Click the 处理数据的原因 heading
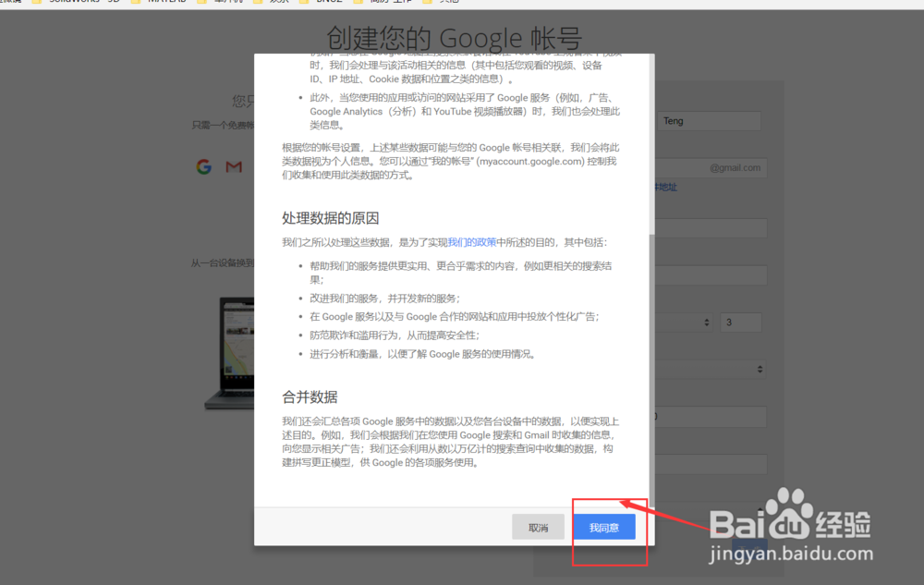Image resolution: width=924 pixels, height=585 pixels. (x=330, y=218)
